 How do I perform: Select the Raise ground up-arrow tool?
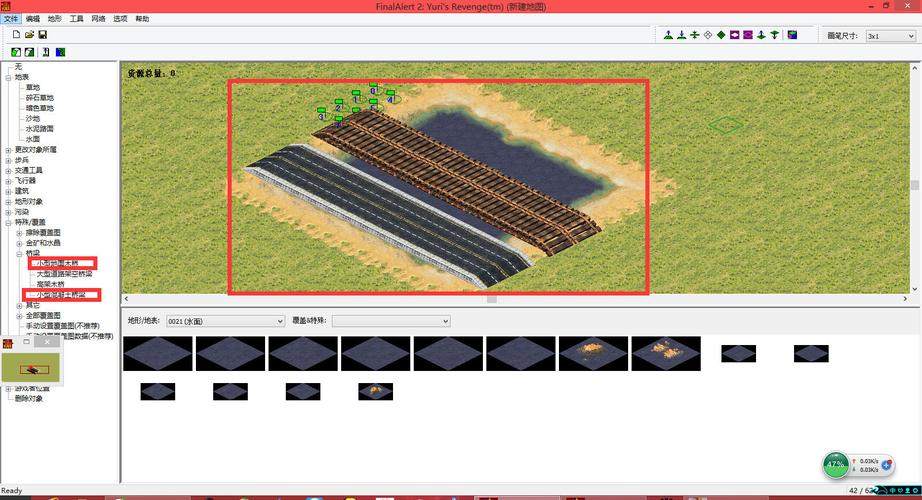pyautogui.click(x=668, y=35)
